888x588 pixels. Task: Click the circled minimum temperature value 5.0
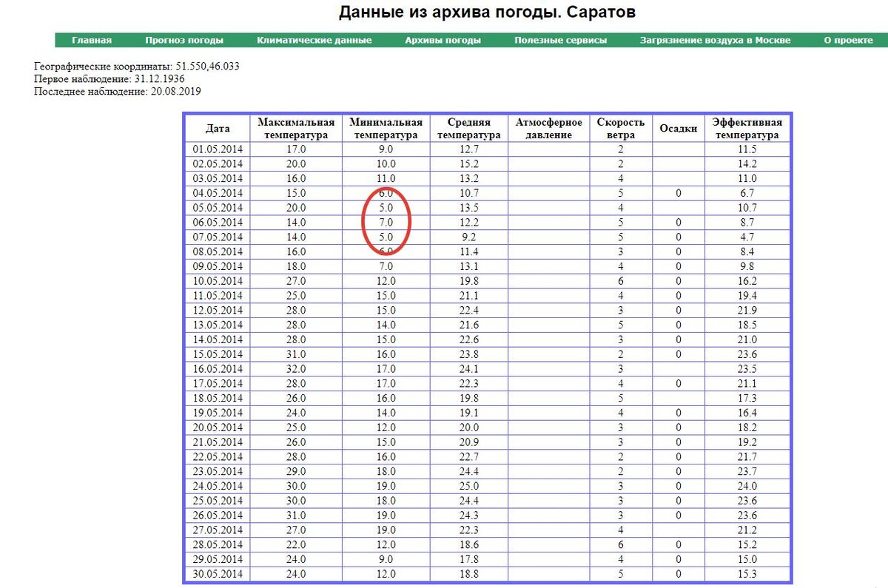[x=386, y=207]
